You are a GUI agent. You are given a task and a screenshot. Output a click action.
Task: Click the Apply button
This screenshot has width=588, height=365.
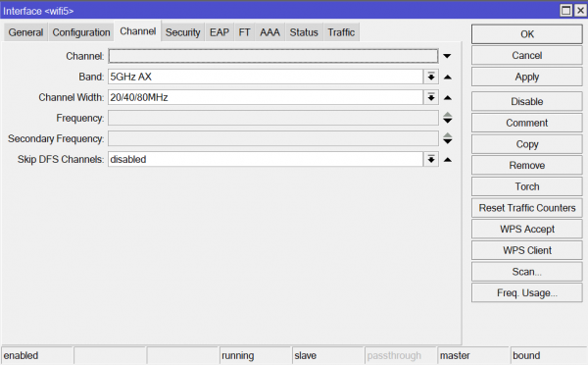pyautogui.click(x=527, y=77)
